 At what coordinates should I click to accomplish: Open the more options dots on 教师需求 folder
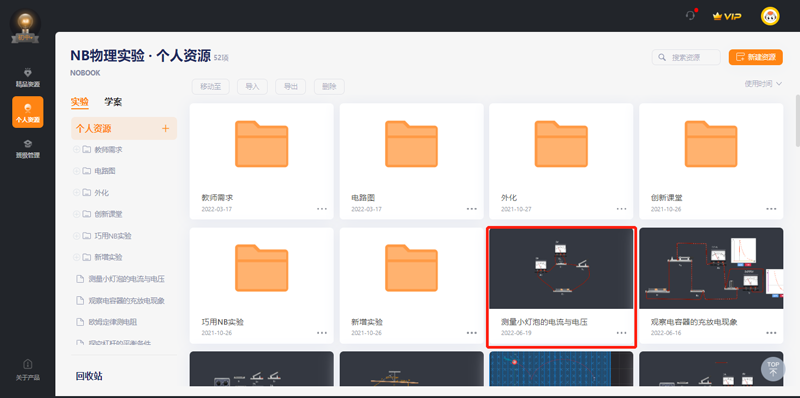(x=322, y=209)
